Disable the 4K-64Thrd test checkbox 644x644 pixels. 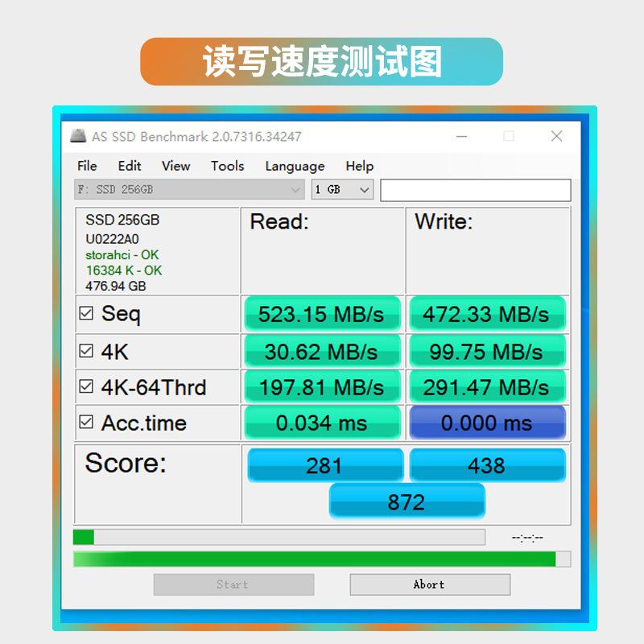coord(86,387)
